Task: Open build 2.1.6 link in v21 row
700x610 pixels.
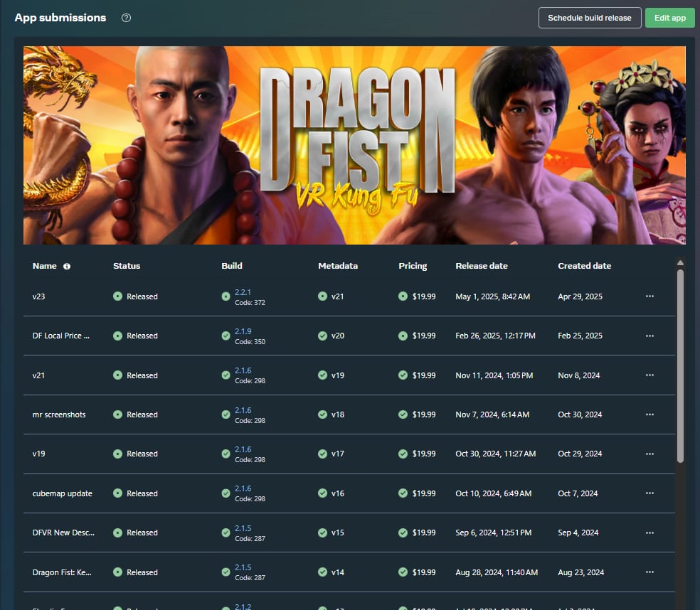Action: [243, 371]
